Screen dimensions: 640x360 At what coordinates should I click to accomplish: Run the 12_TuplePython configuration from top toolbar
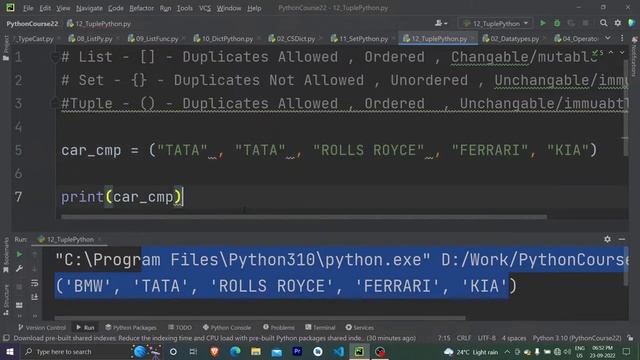[x=542, y=23]
